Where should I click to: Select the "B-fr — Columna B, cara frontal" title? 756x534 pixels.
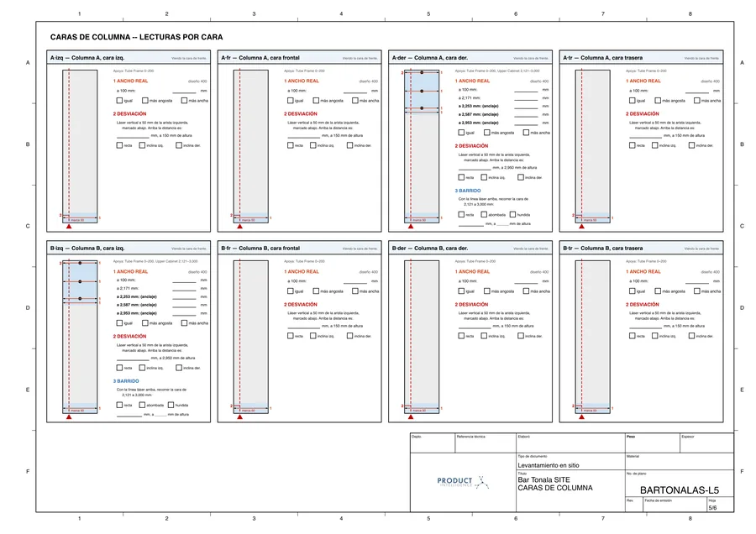click(260, 249)
